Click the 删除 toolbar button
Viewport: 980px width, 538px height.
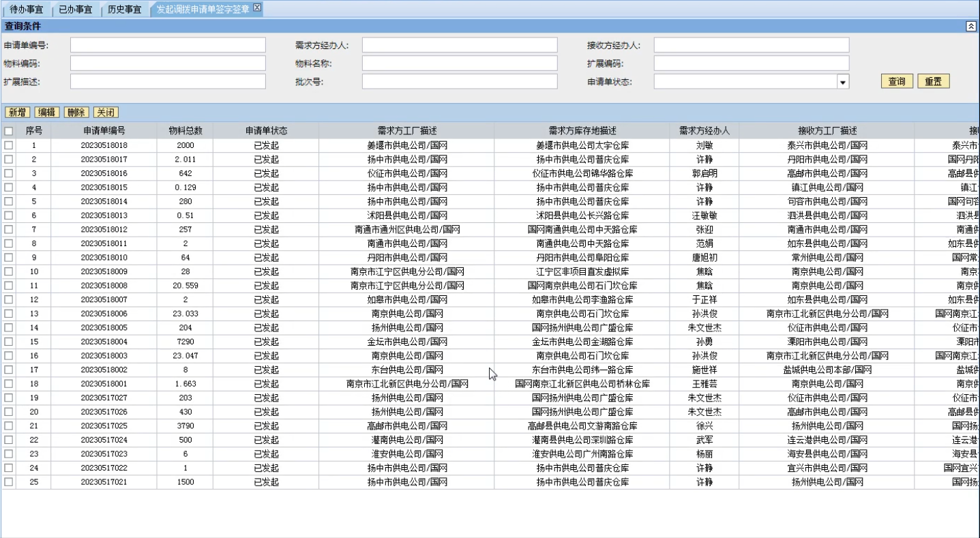pyautogui.click(x=76, y=113)
